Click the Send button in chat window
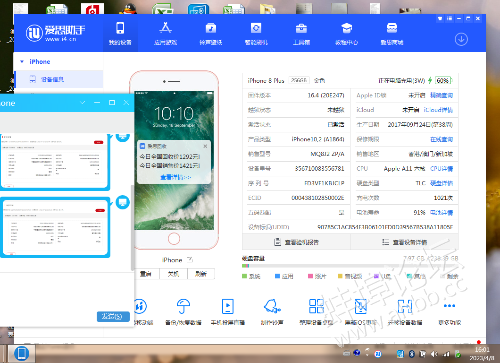 (x=113, y=316)
